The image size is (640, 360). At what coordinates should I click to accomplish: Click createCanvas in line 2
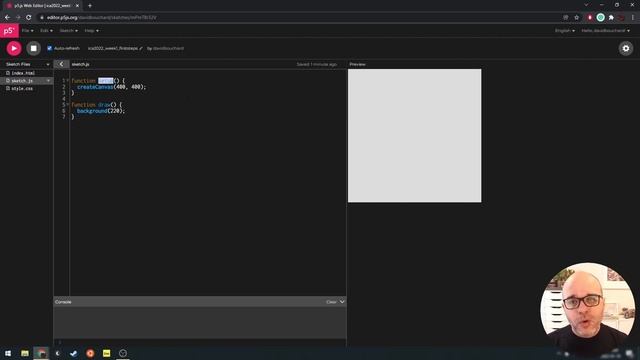[x=95, y=87]
